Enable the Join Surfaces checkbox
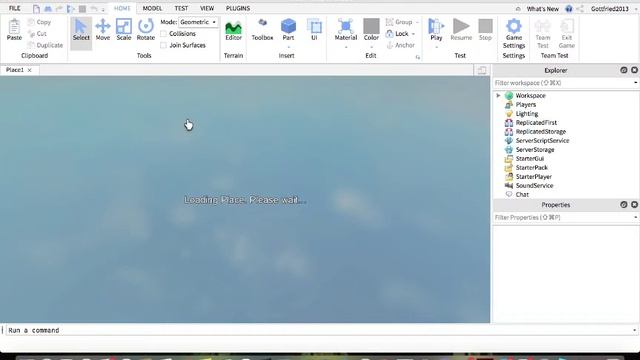Viewport: 640px width, 360px height. (x=164, y=45)
